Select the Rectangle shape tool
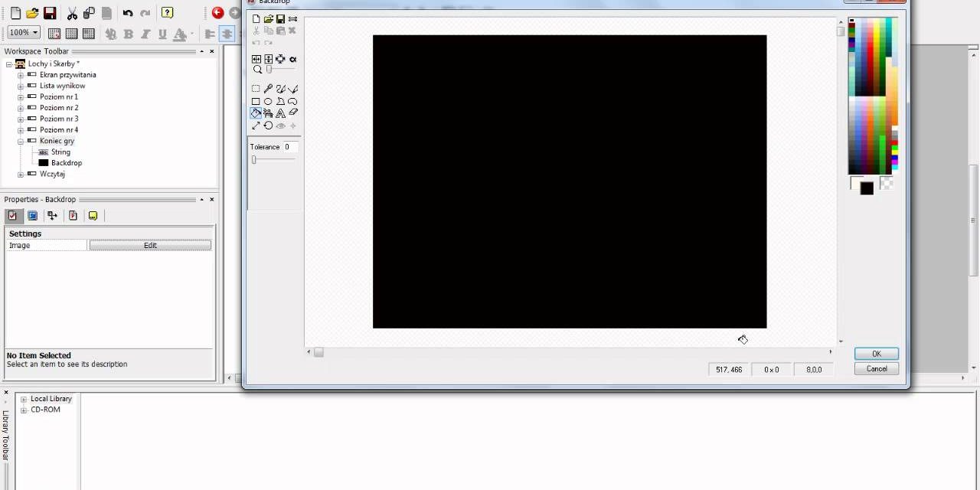The image size is (980, 490). pos(256,101)
